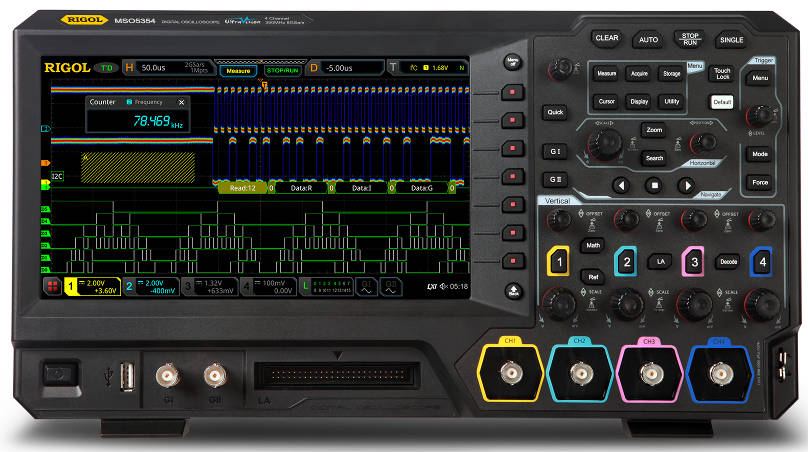Push the Trigger Menu key
This screenshot has height=452, width=808.
760,78
